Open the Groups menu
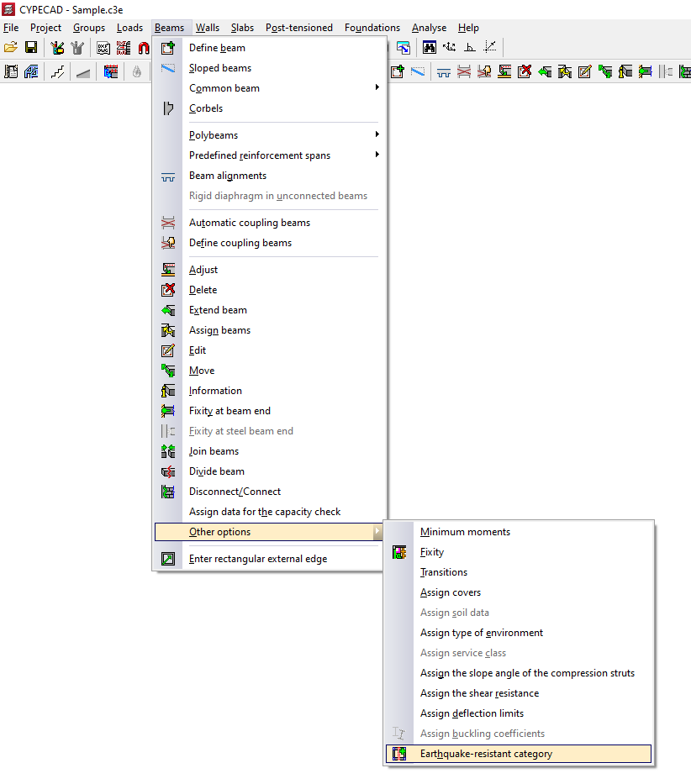Image resolution: width=691 pixels, height=784 pixels. click(x=89, y=28)
